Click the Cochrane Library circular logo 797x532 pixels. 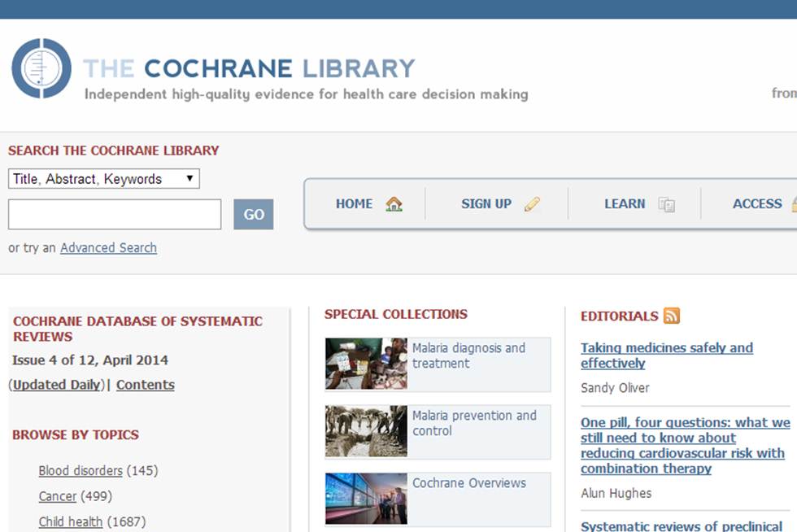(x=41, y=68)
